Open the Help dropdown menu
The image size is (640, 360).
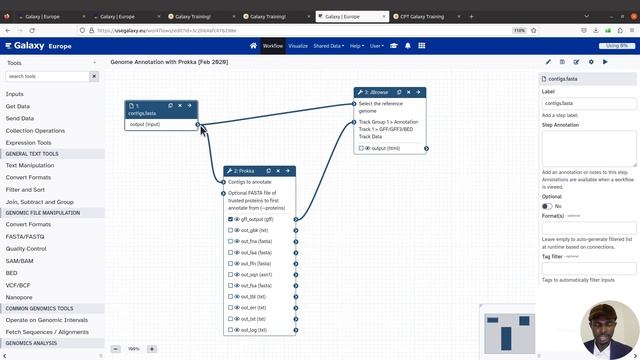tap(357, 46)
